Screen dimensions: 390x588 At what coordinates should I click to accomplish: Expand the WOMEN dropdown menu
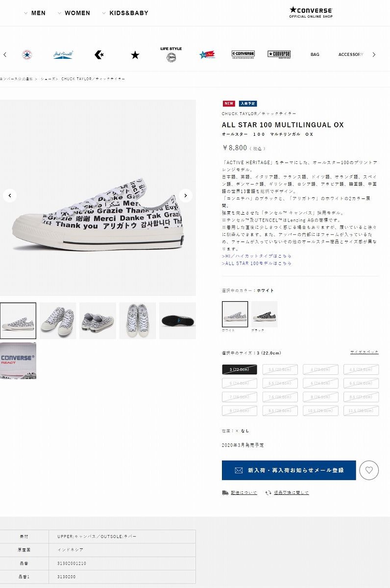click(73, 13)
